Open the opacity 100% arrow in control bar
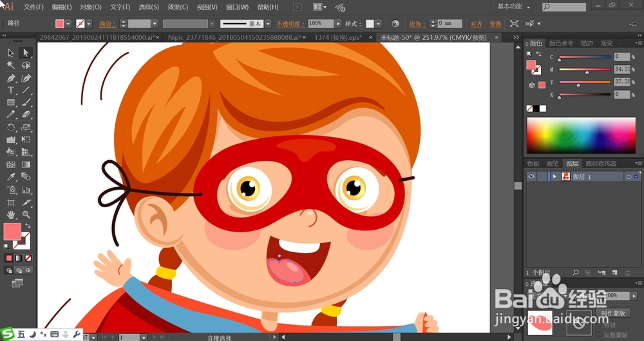Image resolution: width=644 pixels, height=341 pixels. (338, 24)
